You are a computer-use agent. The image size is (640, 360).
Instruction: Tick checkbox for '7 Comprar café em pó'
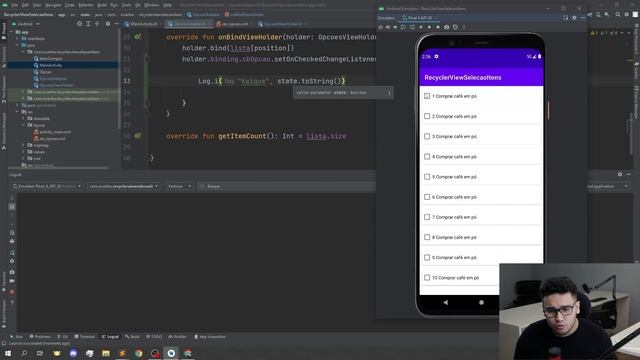tap(427, 217)
